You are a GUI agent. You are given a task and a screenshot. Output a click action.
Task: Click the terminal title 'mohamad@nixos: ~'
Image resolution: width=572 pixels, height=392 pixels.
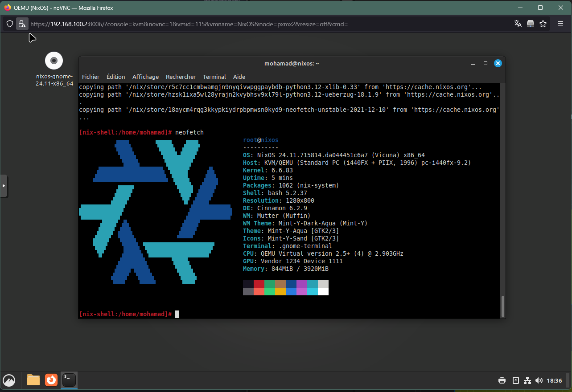[x=292, y=64]
